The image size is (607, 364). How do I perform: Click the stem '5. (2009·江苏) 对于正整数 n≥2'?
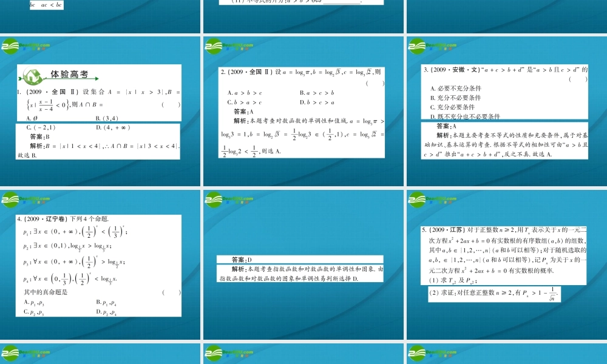470,230
